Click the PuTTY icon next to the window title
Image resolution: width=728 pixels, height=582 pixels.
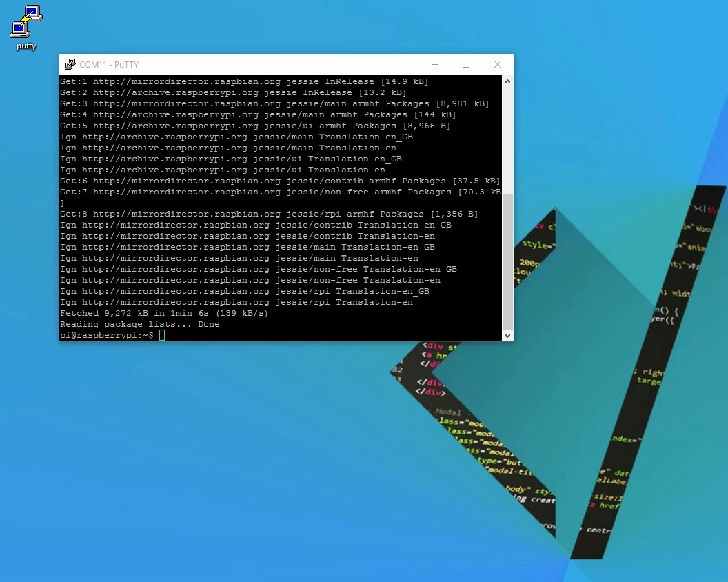click(70, 64)
